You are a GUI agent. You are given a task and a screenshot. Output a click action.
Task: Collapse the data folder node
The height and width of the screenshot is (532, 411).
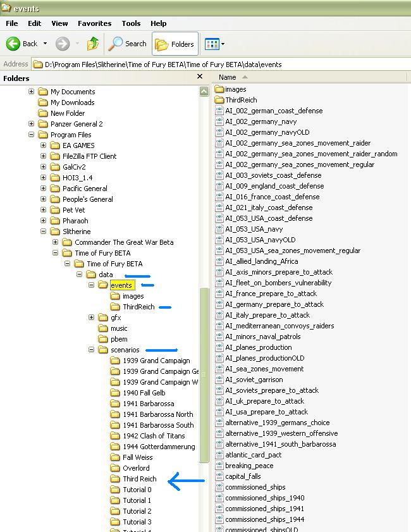pos(79,275)
